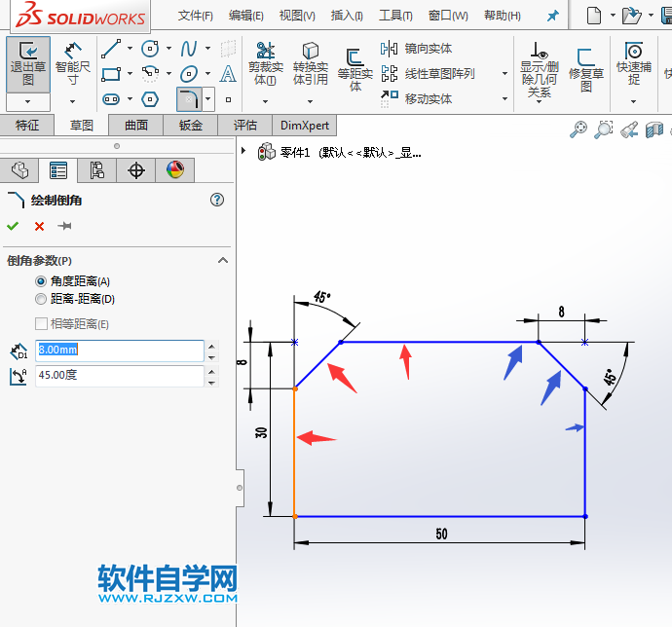Cancel chamfer with red X
This screenshot has width=672, height=627.
point(39,226)
